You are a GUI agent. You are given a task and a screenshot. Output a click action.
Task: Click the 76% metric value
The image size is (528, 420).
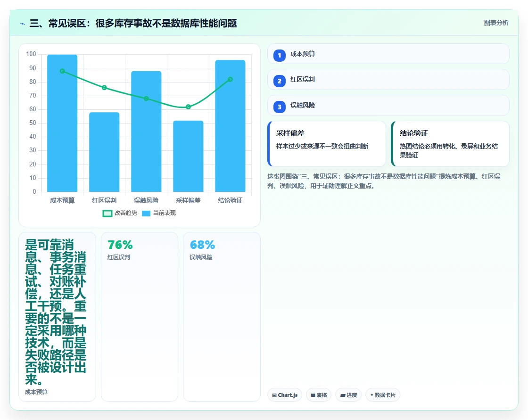coord(120,245)
